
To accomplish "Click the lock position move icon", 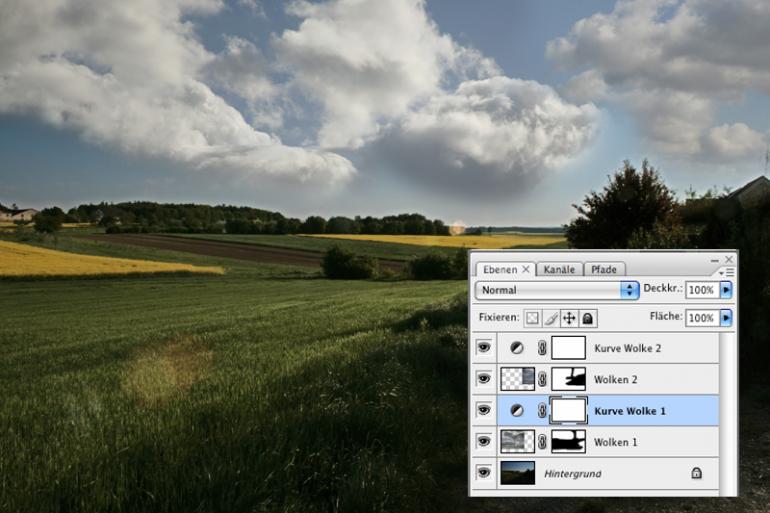I will click(569, 319).
